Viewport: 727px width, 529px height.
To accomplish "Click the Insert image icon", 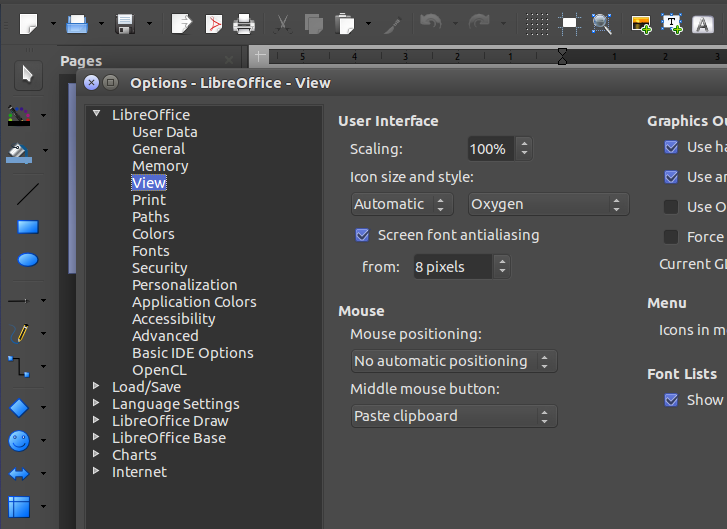I will tap(641, 25).
